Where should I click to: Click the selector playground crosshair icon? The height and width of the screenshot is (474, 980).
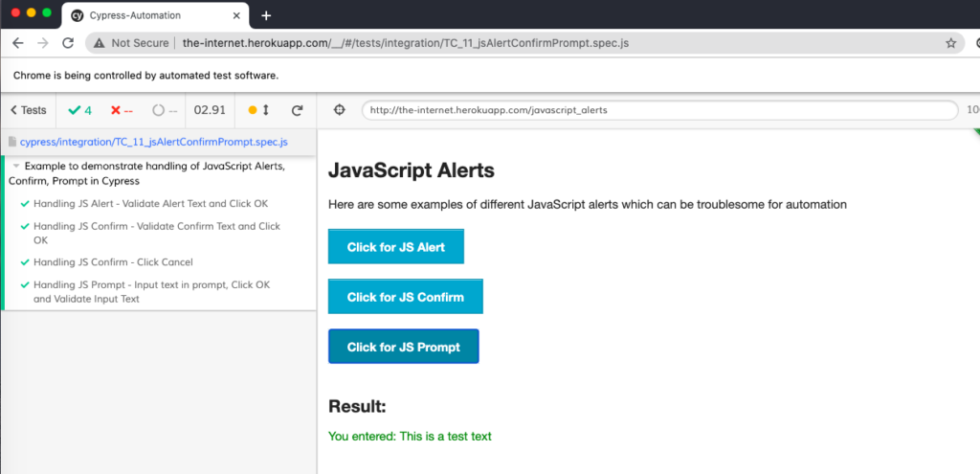tap(339, 110)
